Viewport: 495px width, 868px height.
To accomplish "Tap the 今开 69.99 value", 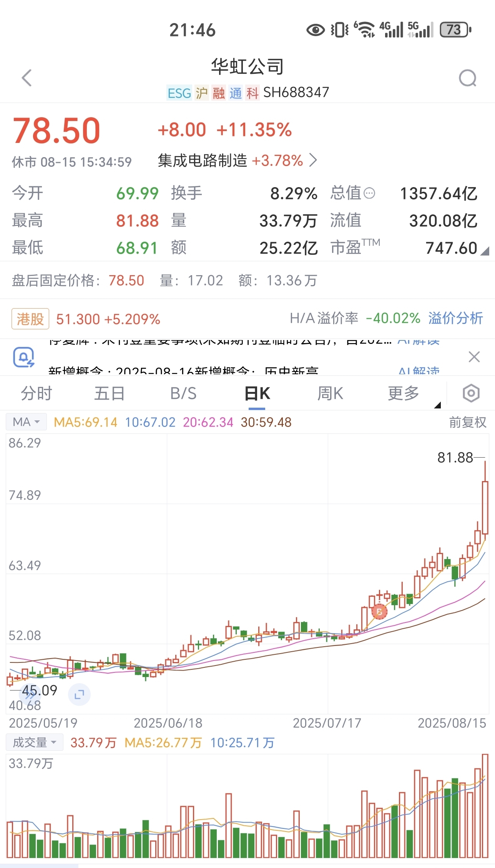I will [x=137, y=193].
